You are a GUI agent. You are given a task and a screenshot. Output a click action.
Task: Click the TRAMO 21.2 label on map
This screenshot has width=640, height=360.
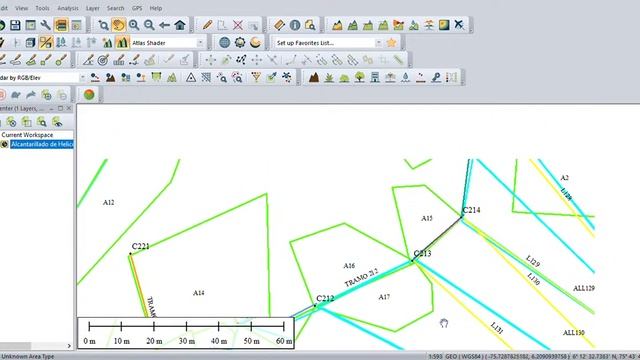361,278
